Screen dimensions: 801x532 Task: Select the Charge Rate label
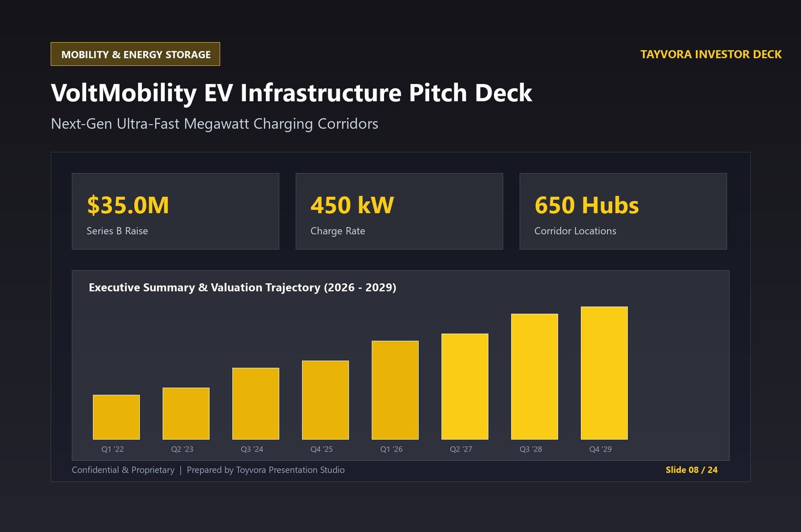point(338,231)
